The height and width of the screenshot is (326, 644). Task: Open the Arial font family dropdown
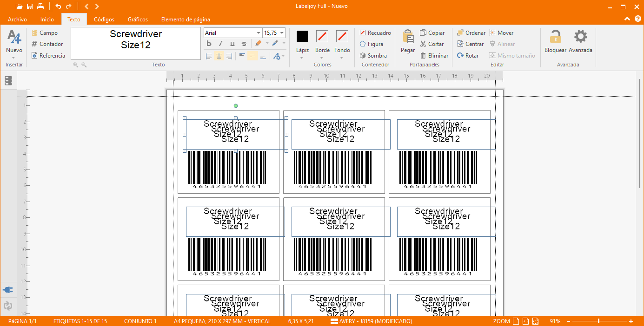259,33
